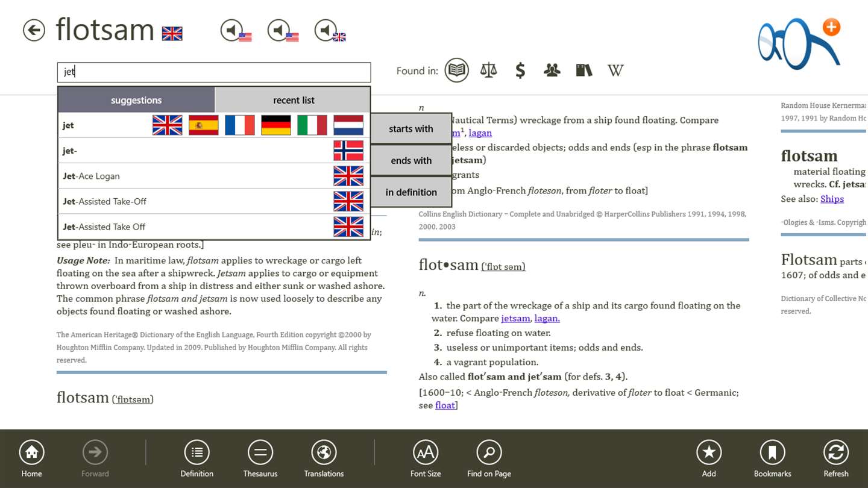Choose the "jet" suggestion text
This screenshot has height=488, width=868.
pyautogui.click(x=68, y=125)
